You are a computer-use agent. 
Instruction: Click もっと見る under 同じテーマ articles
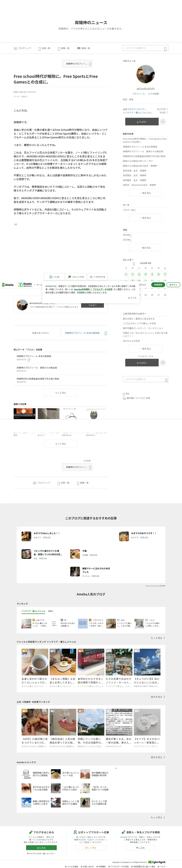(x=61, y=392)
